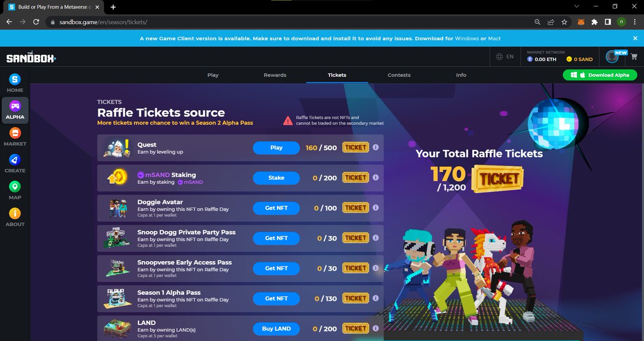Open the browser extensions puzzle icon
Image resolution: width=644 pixels, height=341 pixels.
594,22
